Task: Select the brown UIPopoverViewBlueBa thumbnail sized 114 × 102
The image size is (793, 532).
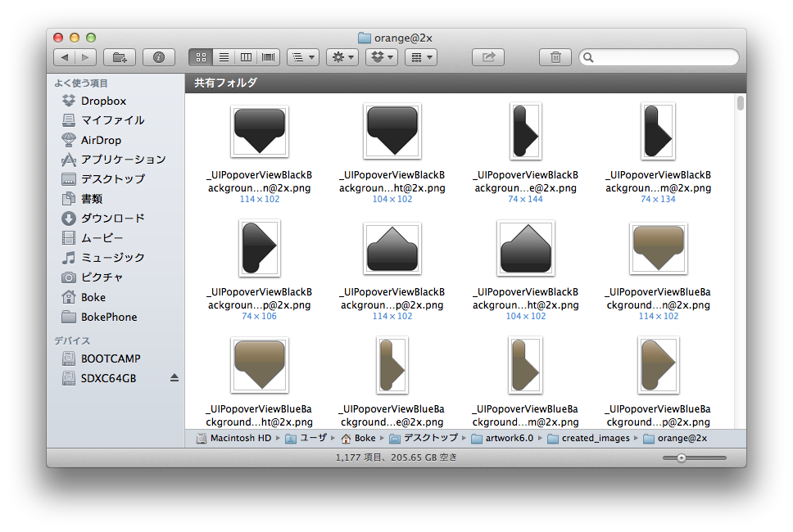Action: [658, 248]
